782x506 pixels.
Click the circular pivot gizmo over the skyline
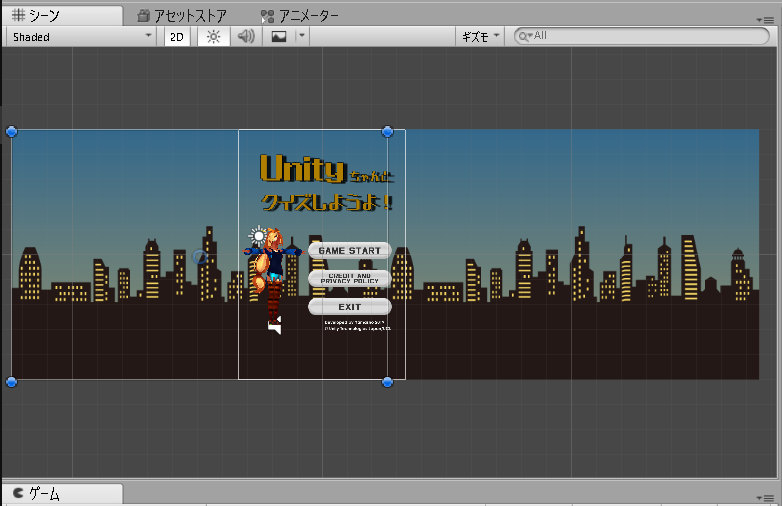(199, 257)
